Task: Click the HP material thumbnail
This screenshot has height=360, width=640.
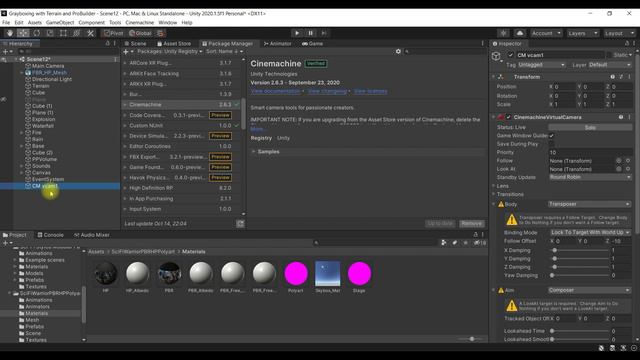Action: (x=106, y=273)
